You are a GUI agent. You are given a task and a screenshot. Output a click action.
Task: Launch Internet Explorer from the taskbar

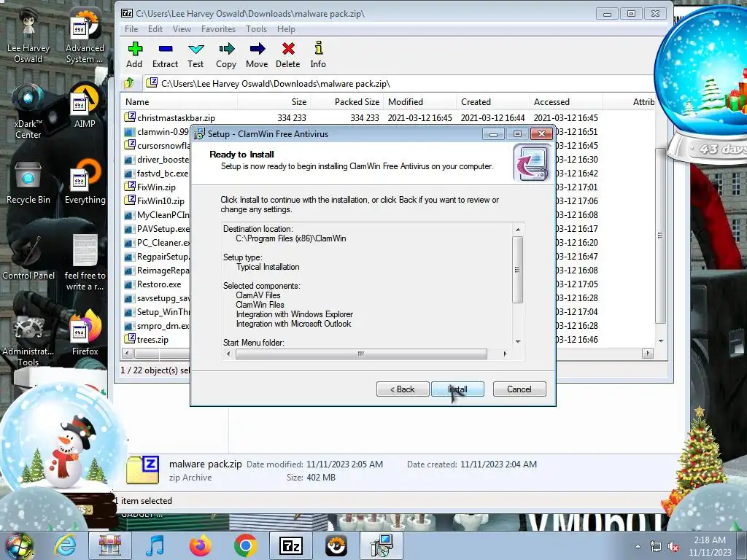65,545
